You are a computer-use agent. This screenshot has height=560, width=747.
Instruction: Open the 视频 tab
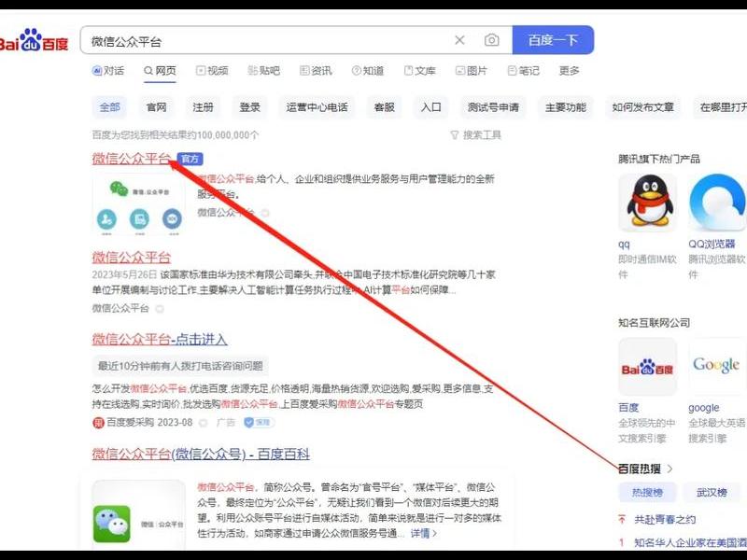pos(212,71)
